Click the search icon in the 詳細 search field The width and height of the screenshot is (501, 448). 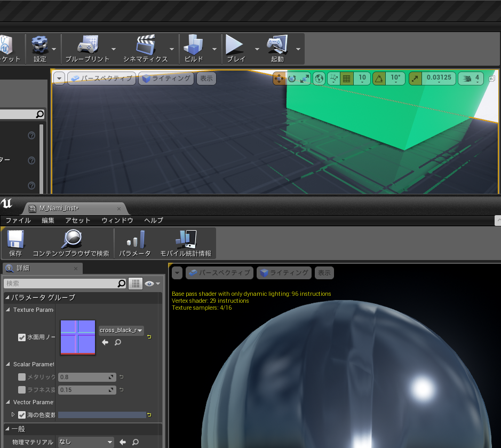point(122,284)
